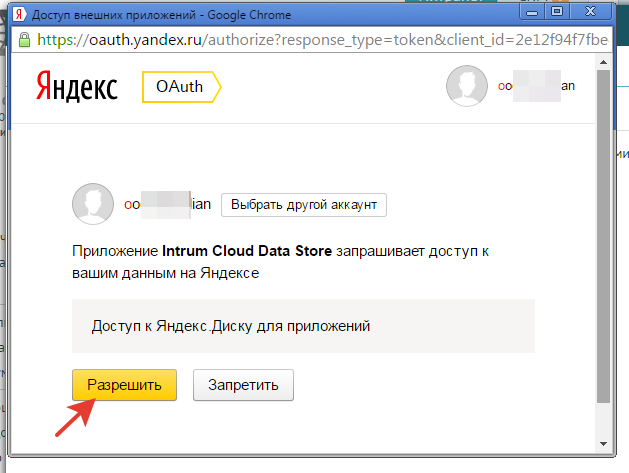
Task: Click the vertical scrollbar thumb
Action: (603, 236)
